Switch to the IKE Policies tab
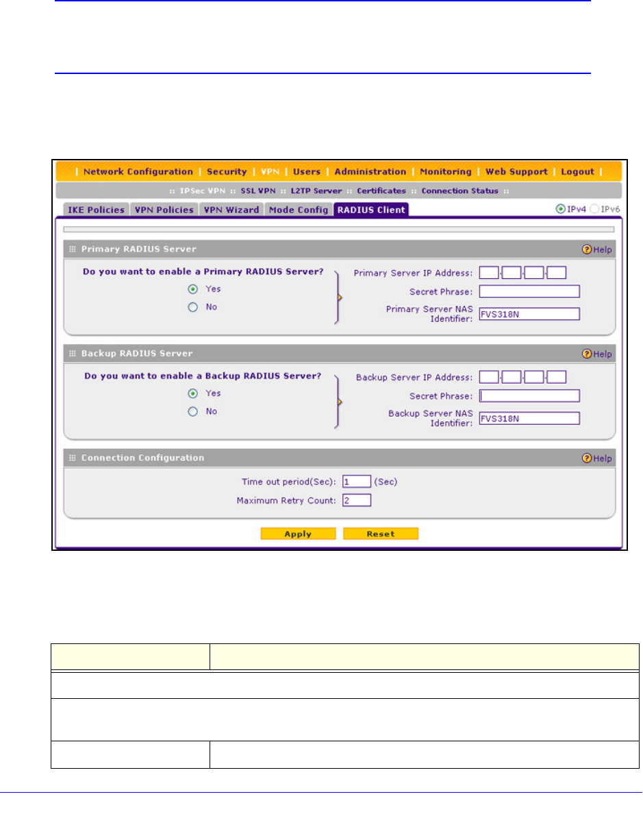643x840 pixels. 95,210
